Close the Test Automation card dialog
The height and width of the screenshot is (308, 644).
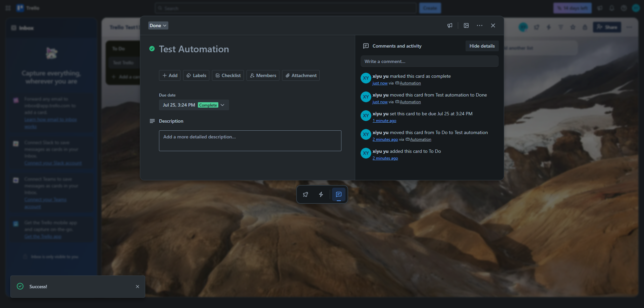tap(493, 25)
